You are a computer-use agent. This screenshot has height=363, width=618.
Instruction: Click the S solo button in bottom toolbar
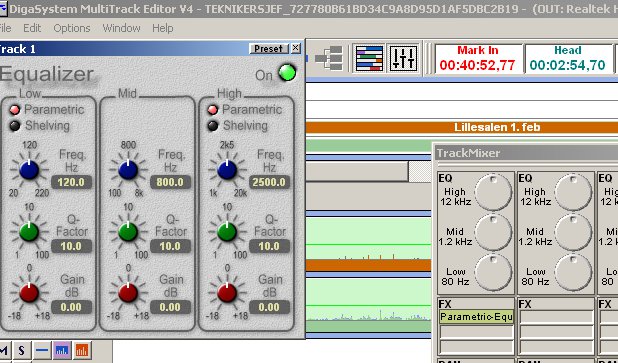tap(22, 350)
